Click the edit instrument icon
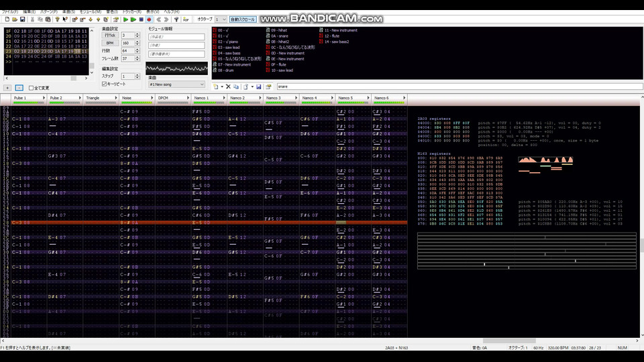 tap(268, 86)
